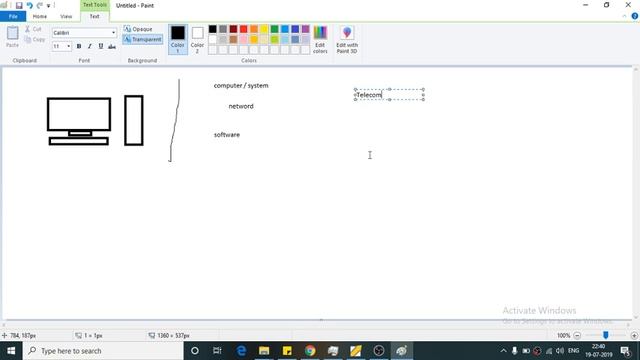Pick the purple palette swatch
This screenshot has height=360, width=640.
[x=305, y=29]
